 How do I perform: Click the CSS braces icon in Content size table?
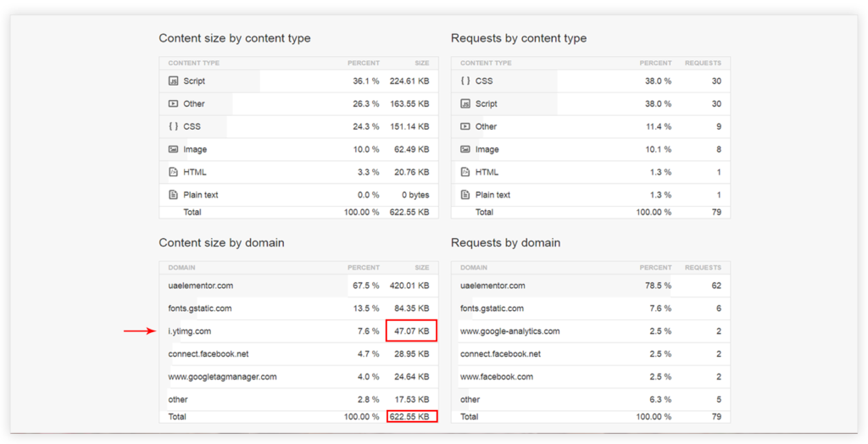click(x=173, y=126)
